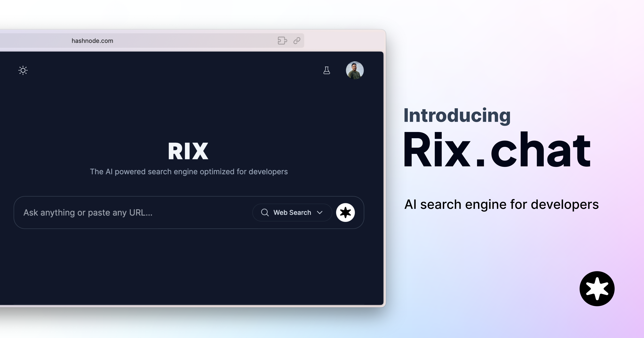The width and height of the screenshot is (644, 338).
Task: Click the large Rix.chat logo icon
Action: click(597, 289)
